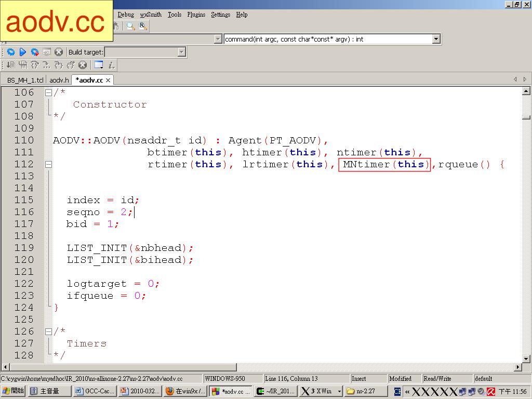Click on 'logtarget = 0;' code line
Viewport: 532px width, 399px height.
pos(113,284)
